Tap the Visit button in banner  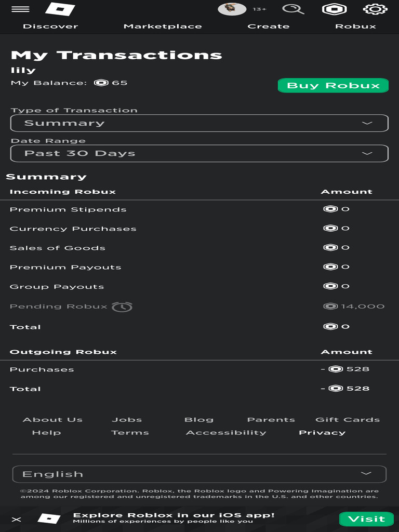click(366, 518)
